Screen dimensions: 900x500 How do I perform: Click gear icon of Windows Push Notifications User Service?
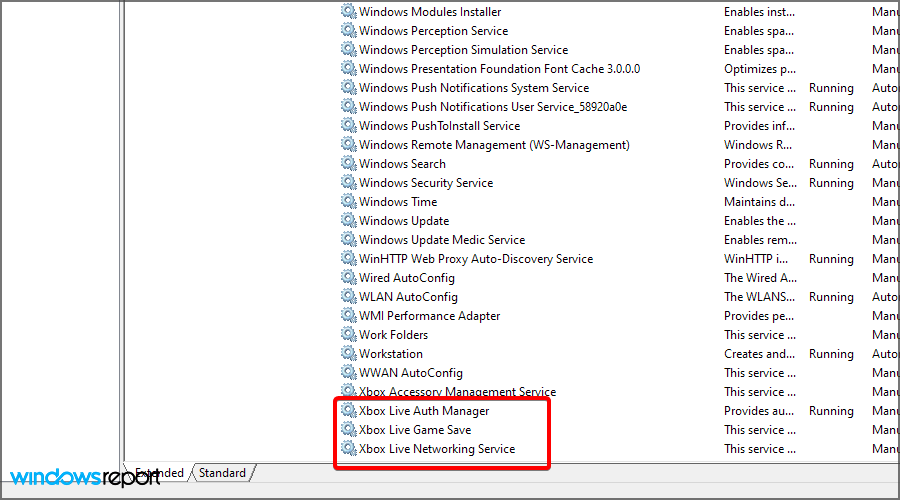(348, 106)
